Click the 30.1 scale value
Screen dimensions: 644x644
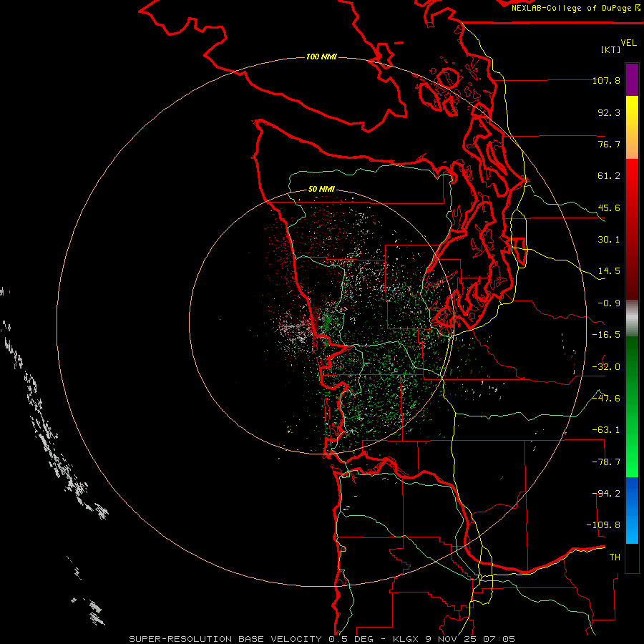click(x=609, y=240)
